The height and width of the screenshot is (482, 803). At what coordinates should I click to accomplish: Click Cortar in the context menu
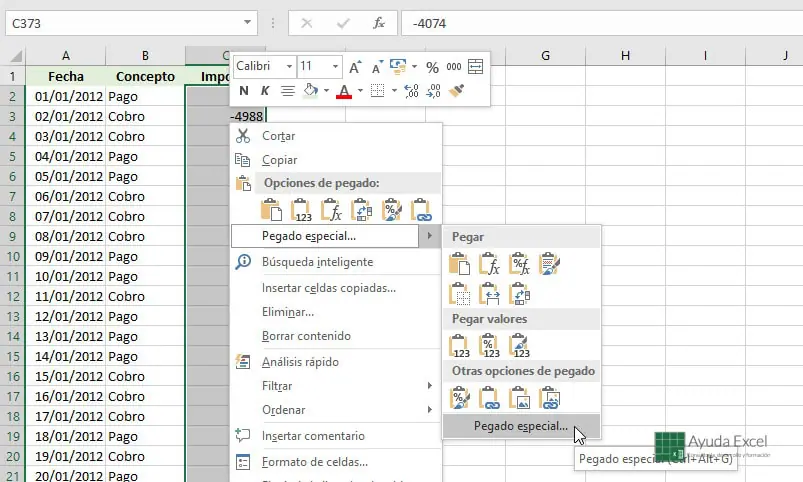point(278,136)
